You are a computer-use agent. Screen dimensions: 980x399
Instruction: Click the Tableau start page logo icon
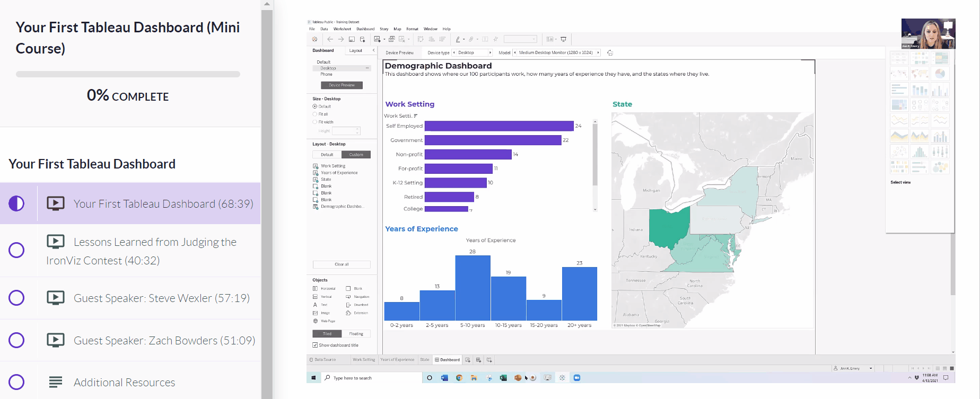point(314,39)
